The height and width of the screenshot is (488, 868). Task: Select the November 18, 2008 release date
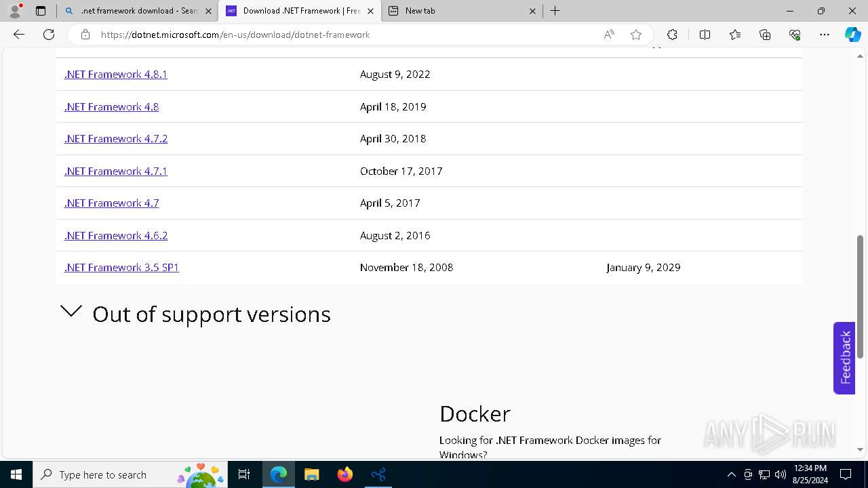click(x=407, y=268)
